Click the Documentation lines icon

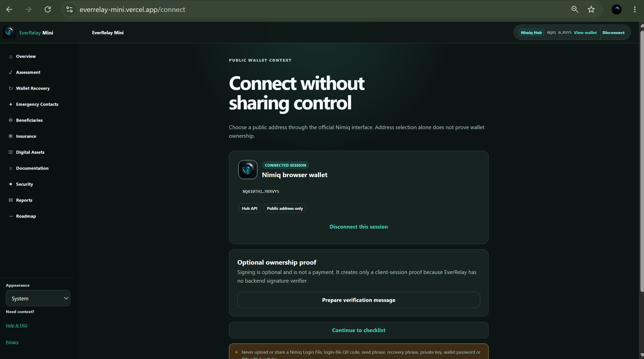[x=11, y=168]
